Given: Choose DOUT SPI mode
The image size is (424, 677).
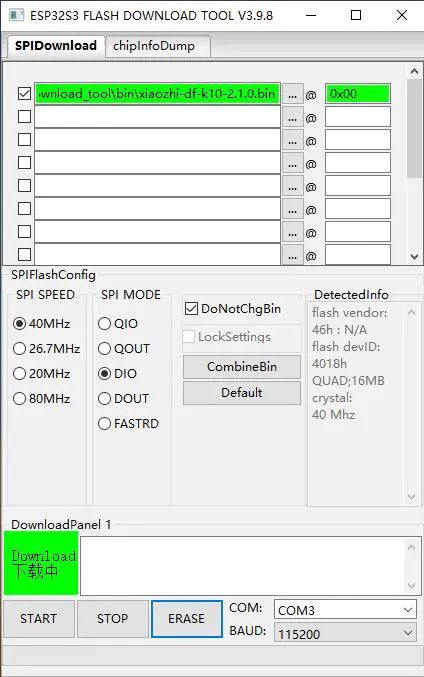Looking at the screenshot, I should coord(123,399).
